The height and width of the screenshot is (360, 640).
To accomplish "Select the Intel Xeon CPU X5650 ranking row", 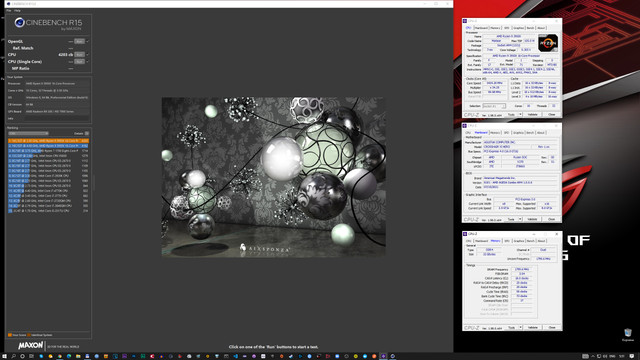I will coord(48,156).
